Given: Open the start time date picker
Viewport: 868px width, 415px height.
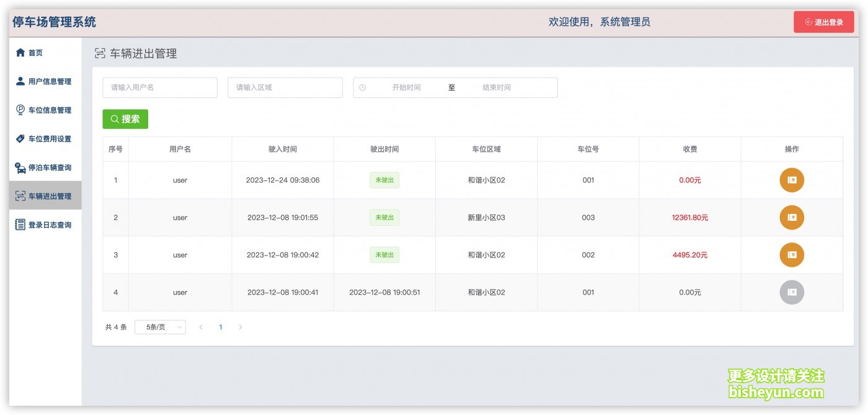Looking at the screenshot, I should click(x=406, y=87).
